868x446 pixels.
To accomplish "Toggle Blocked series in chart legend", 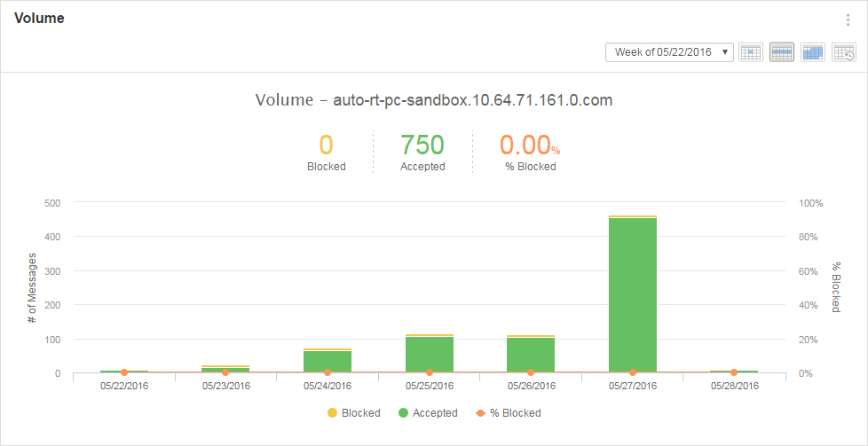I will (x=353, y=413).
